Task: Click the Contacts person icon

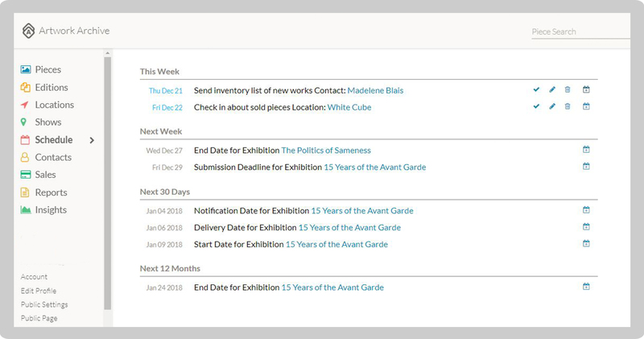Action: click(26, 158)
